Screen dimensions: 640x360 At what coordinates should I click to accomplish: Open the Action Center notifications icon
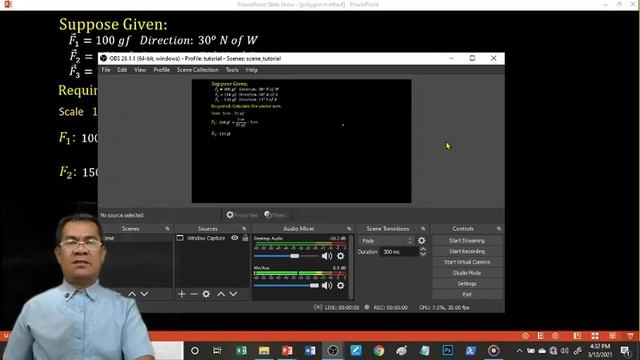(x=625, y=351)
